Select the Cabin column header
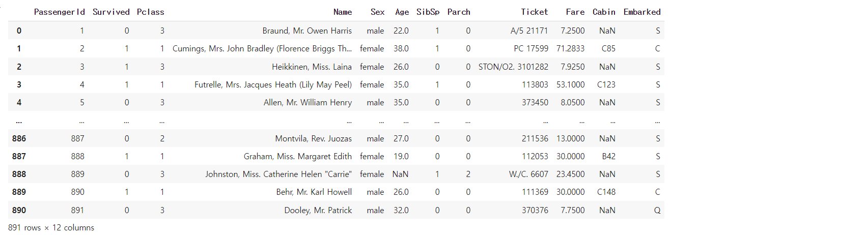 (604, 12)
